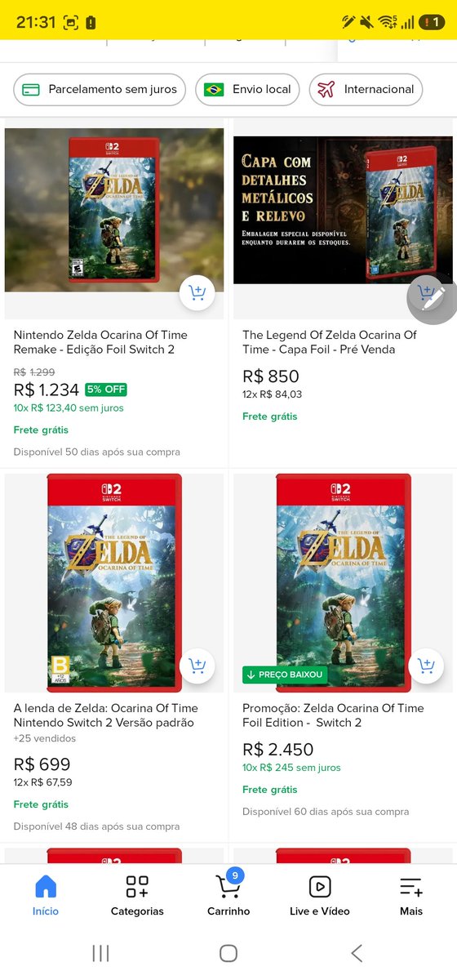The image size is (457, 980).
Task: Open Nintendo Zelda Ocarina Of Time Remake listing
Action: coord(100,342)
